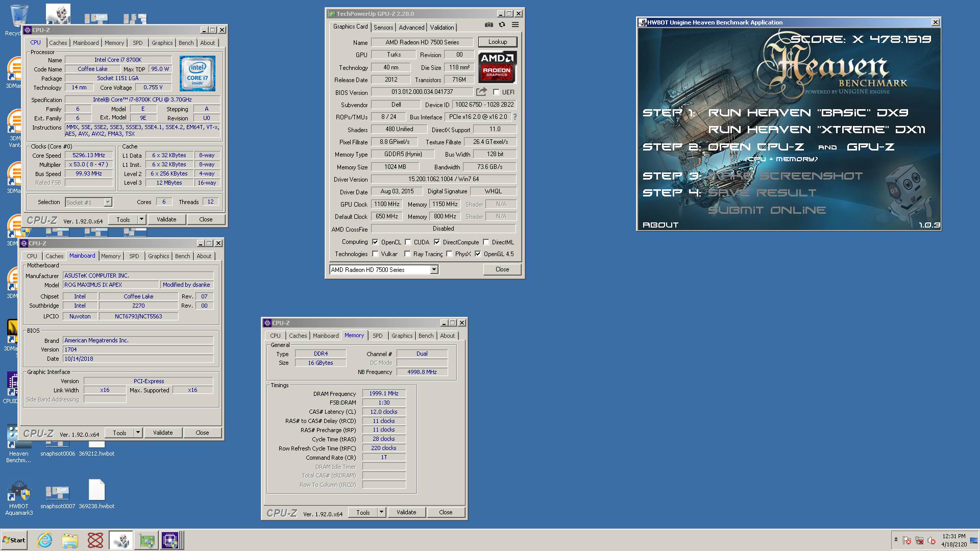Click the Bus Interface question mark icon

[514, 117]
